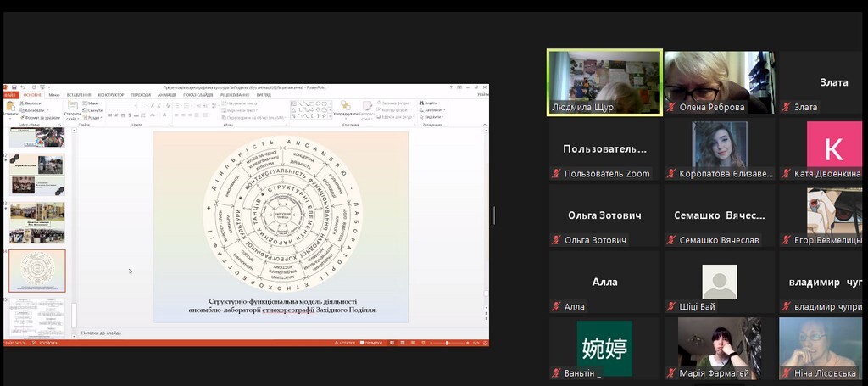Toggle the НОТАТКИ notes pane in the status bar

(344, 343)
